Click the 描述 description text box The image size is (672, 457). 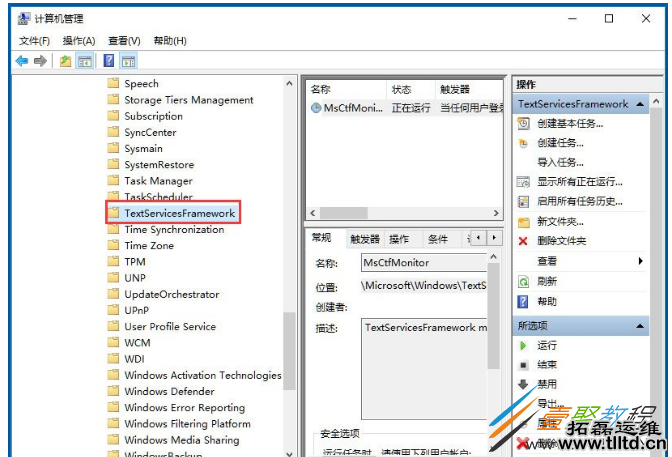424,369
